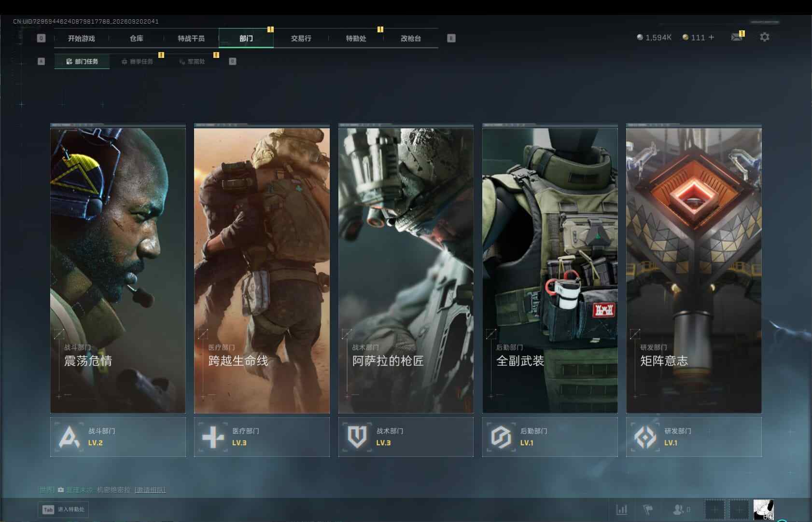Click the 阿萨拉的枪匠 mission title
This screenshot has height=522, width=812.
pyautogui.click(x=388, y=361)
